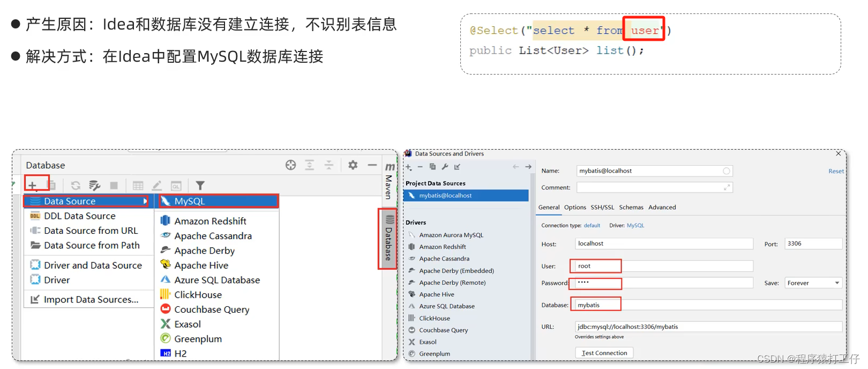The width and height of the screenshot is (868, 369).
Task: Click the MySQL driver link
Action: click(635, 226)
